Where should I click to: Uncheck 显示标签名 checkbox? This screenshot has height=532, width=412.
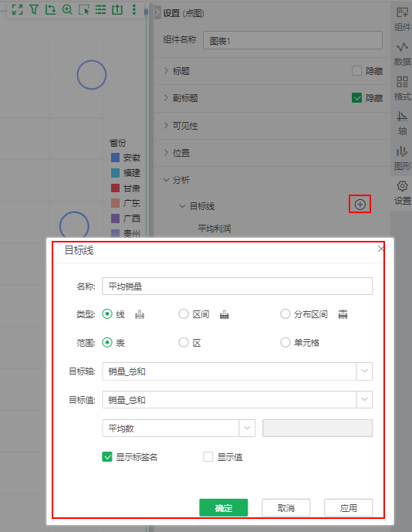(x=107, y=457)
